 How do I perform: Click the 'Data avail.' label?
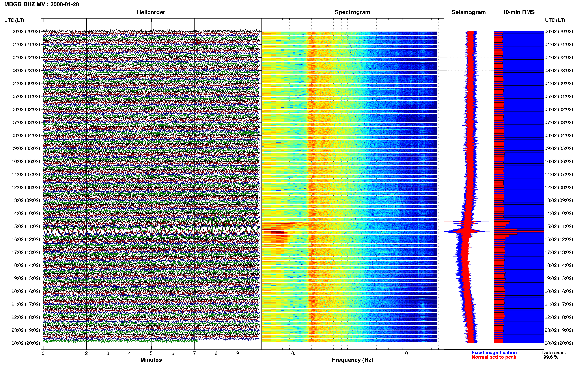coord(554,352)
